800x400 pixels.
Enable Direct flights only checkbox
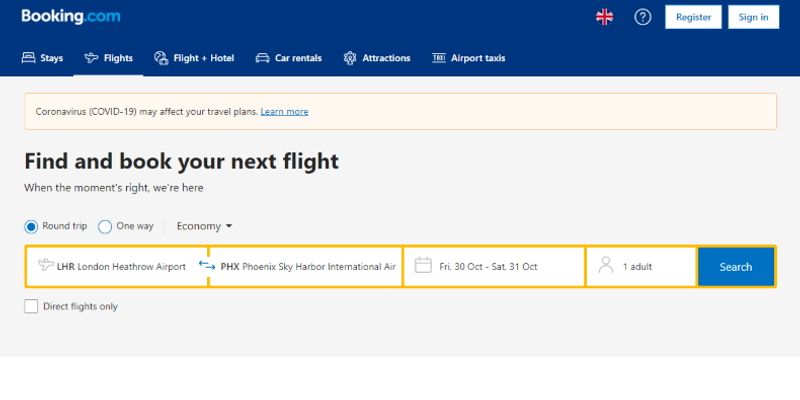point(31,306)
